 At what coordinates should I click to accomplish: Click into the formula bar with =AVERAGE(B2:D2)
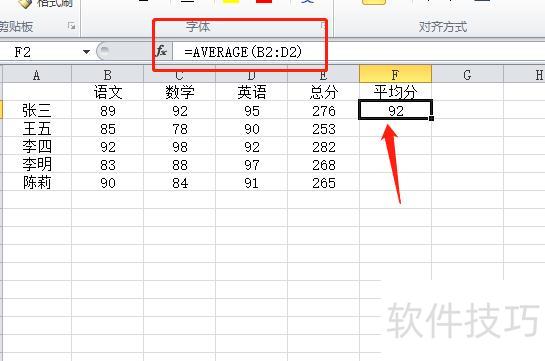pyautogui.click(x=358, y=52)
